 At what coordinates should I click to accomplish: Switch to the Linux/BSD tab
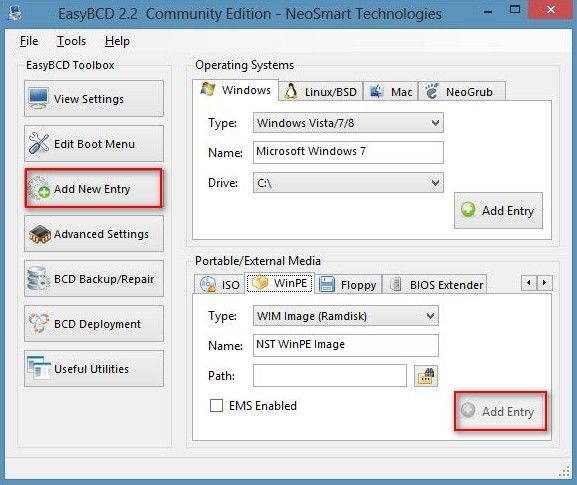point(321,92)
